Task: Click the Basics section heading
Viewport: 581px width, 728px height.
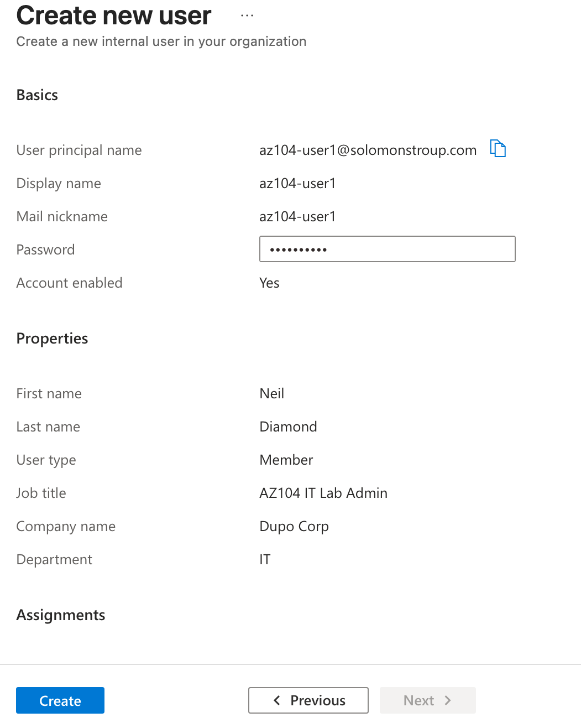Action: click(37, 95)
